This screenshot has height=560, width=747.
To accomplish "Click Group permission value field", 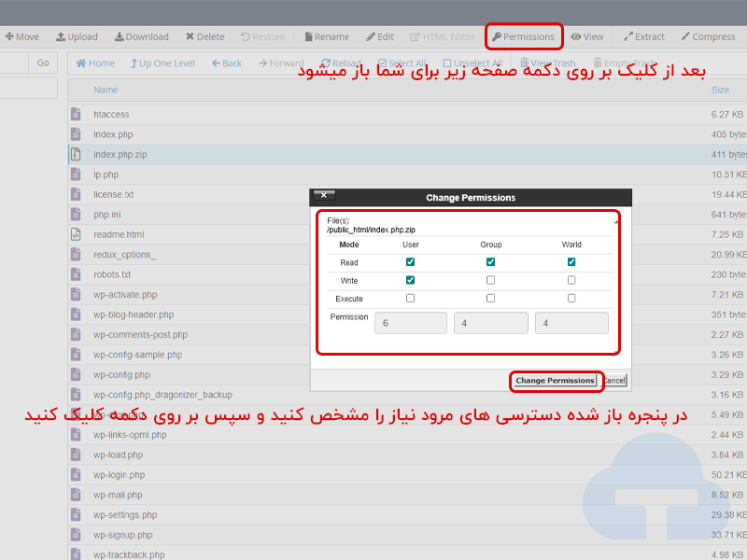I will click(491, 323).
